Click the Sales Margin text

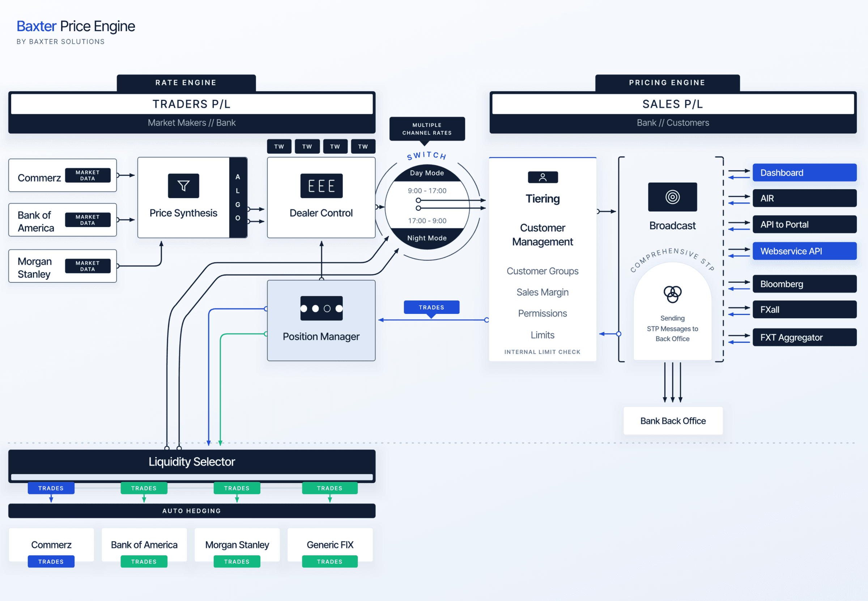point(542,292)
